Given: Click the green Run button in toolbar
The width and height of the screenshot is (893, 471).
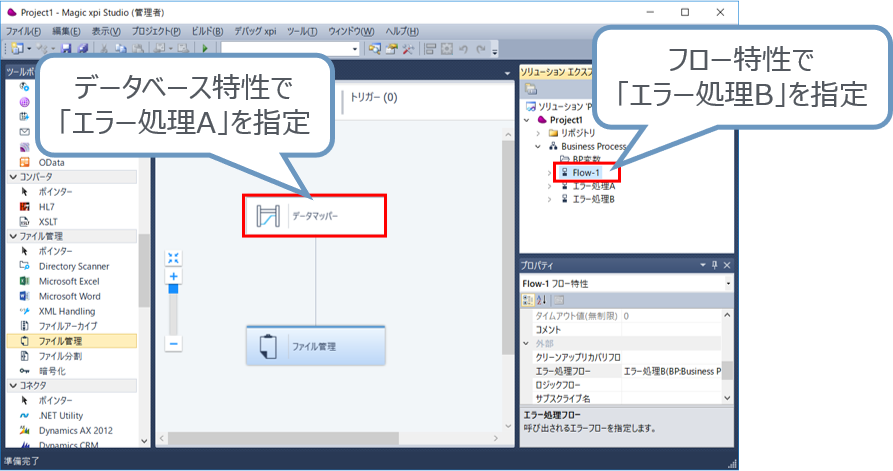Looking at the screenshot, I should [205, 48].
